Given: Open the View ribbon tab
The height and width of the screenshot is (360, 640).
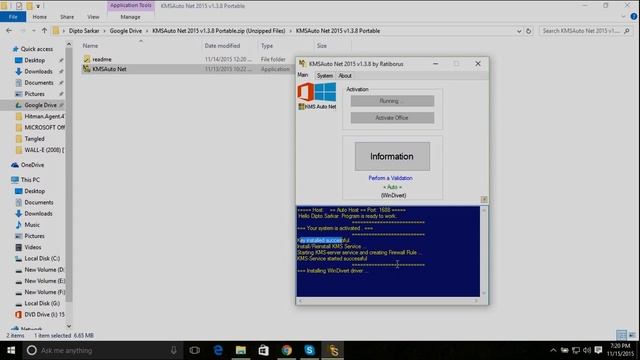Looking at the screenshot, I should (x=93, y=17).
